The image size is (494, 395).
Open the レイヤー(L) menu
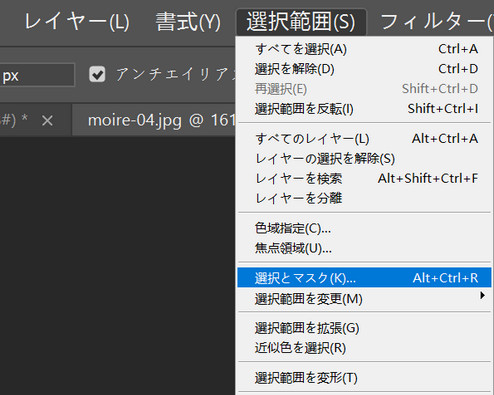[77, 22]
